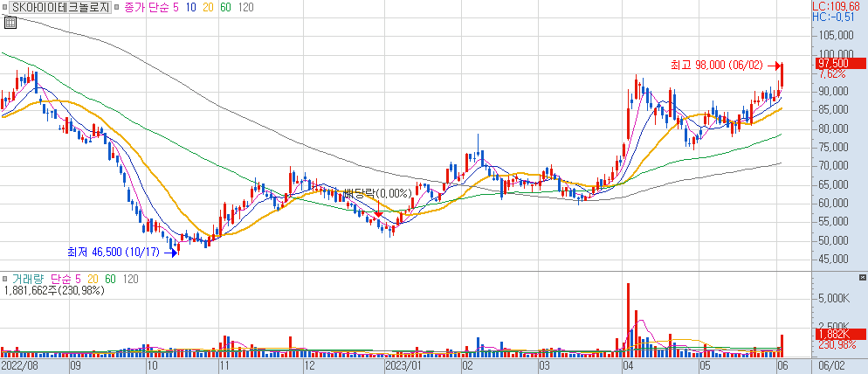Select the 단순 label in volume panel
Viewport: 868px width, 374px height.
click(x=59, y=280)
